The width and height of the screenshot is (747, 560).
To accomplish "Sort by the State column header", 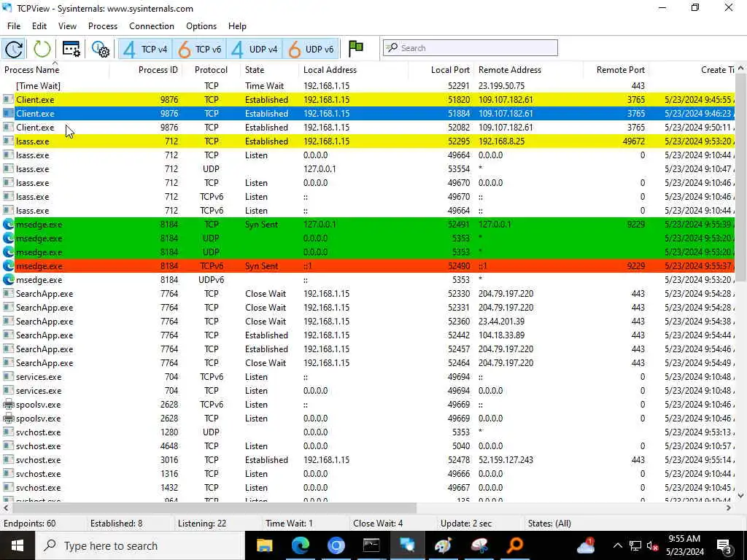I will pos(255,70).
